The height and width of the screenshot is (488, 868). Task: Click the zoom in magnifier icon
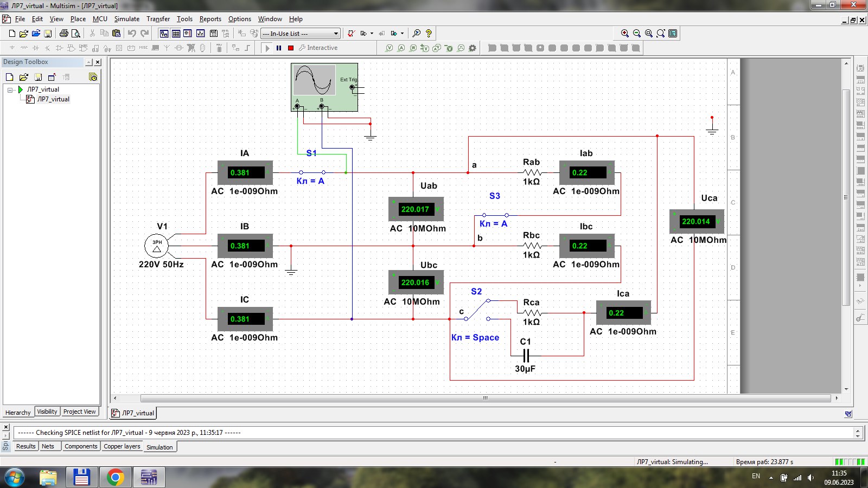[625, 33]
